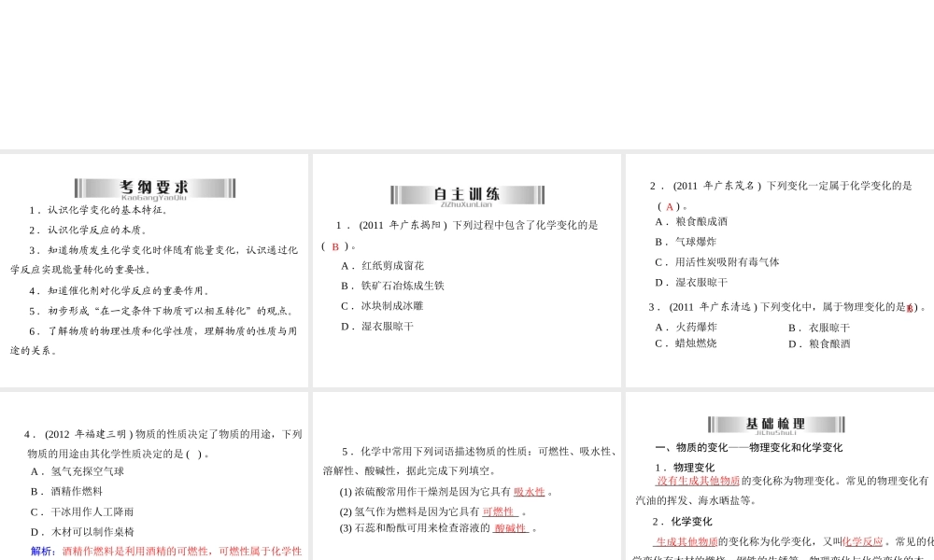Select option 'B．气球爆炸'
Image resolution: width=934 pixels, height=560 pixels.
pos(686,243)
